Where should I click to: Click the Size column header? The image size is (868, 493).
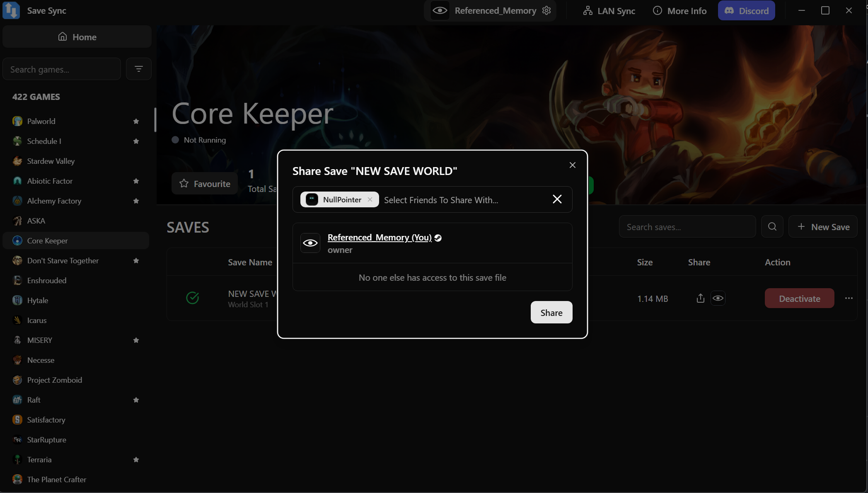click(x=645, y=262)
